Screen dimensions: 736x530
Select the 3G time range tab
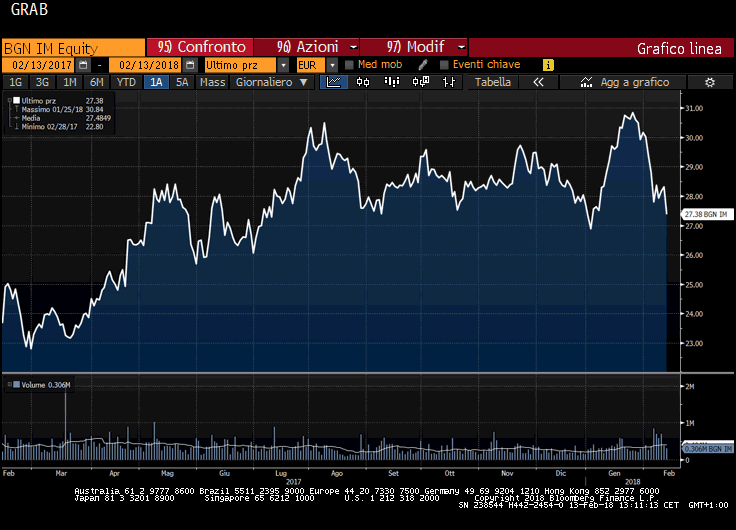click(42, 82)
